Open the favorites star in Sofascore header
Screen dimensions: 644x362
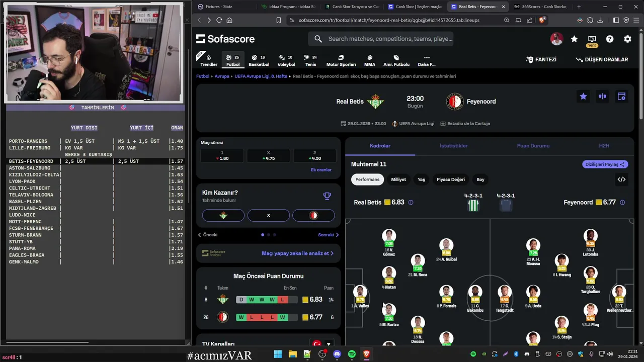coord(574,39)
